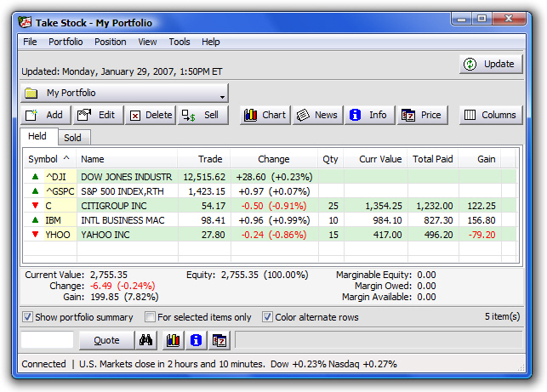Click the S&P 500 INDEX,RTH name cell
The image size is (547, 392).
[127, 191]
